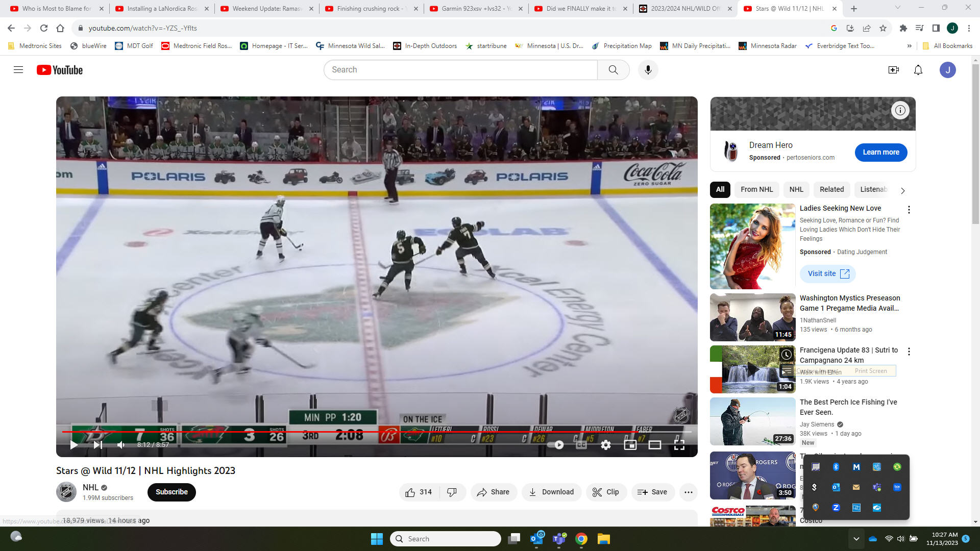Screen dimensions: 980x551
Task: Open Chrome extensions puzzle icon
Action: pos(903,28)
